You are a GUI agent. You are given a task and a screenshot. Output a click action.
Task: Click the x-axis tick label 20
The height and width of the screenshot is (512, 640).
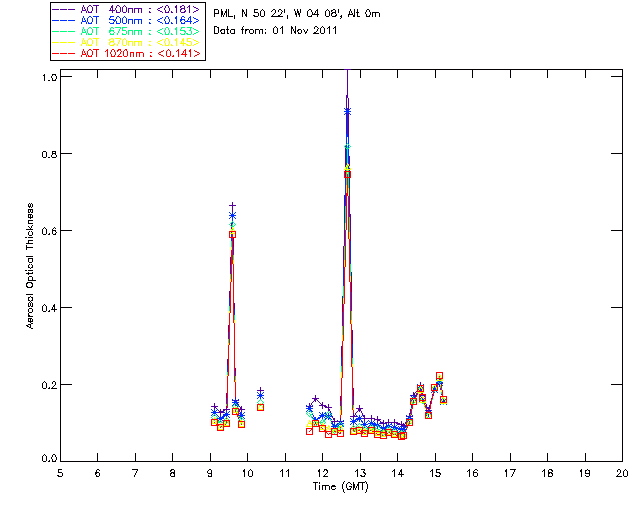point(622,473)
